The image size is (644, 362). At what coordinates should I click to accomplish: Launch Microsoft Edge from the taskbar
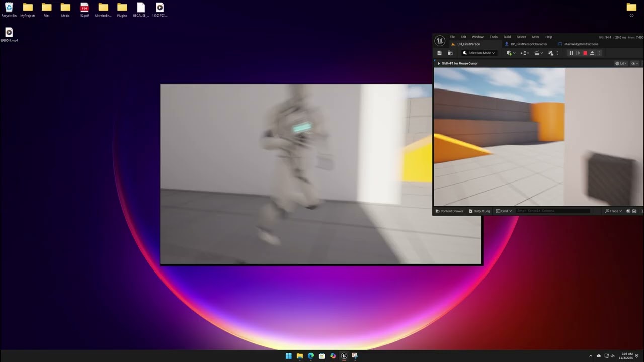[310, 356]
